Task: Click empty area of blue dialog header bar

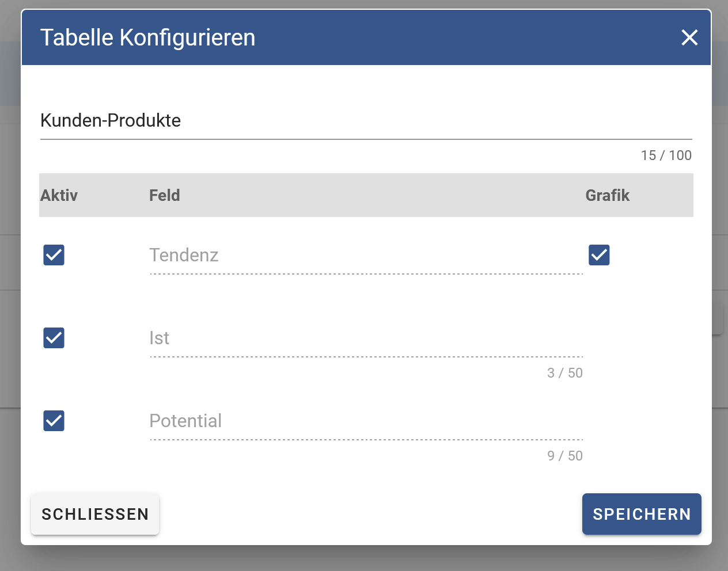Action: click(x=461, y=37)
